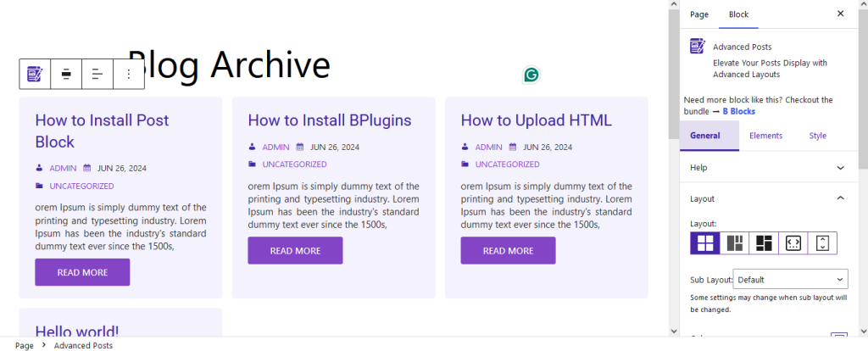Open the How to Install Post Block title
Image resolution: width=868 pixels, height=351 pixels.
(x=102, y=131)
